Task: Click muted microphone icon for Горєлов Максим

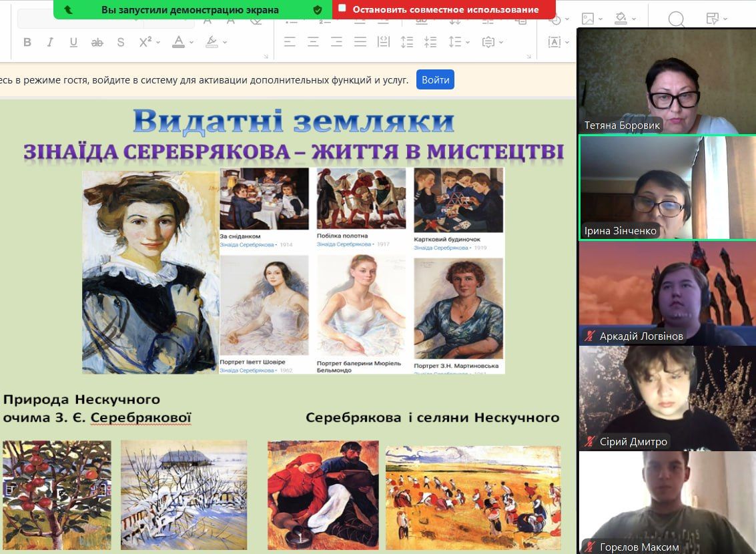Action: (x=590, y=547)
